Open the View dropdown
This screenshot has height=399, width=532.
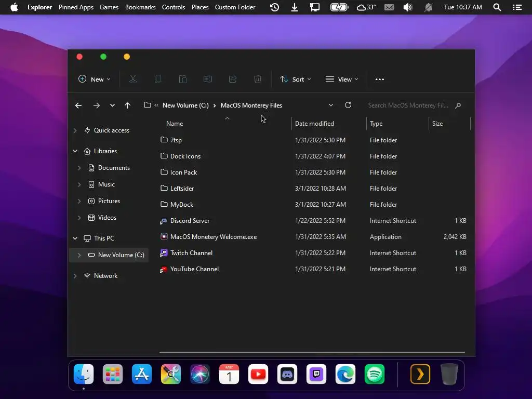coord(342,79)
